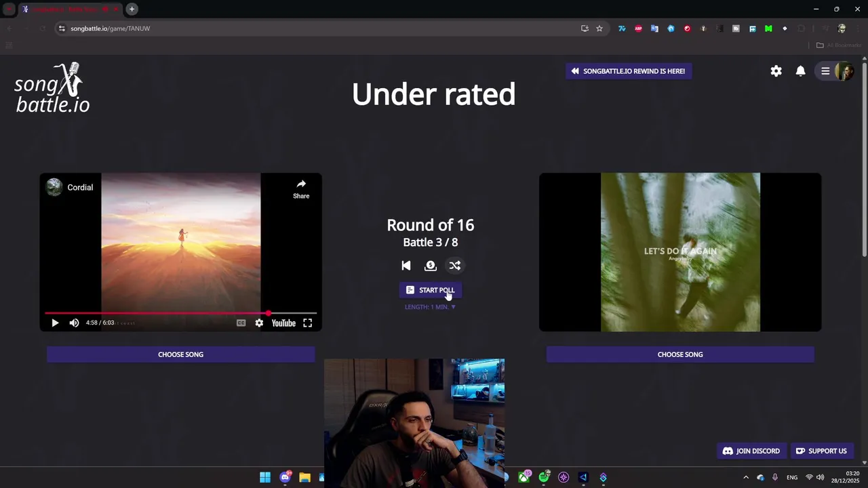Toggle closed captions on left video
Screen dimensions: 868x488
(241, 323)
